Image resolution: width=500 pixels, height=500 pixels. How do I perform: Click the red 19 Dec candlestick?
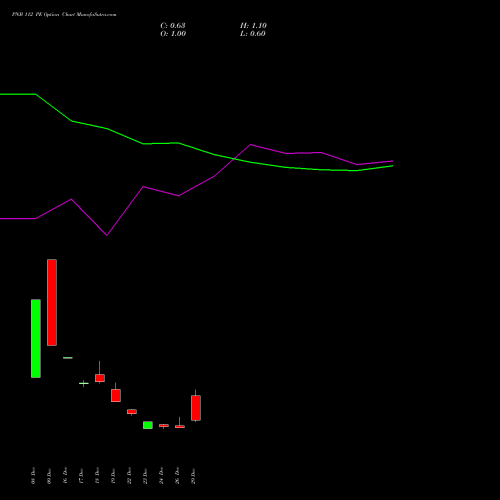point(116,395)
